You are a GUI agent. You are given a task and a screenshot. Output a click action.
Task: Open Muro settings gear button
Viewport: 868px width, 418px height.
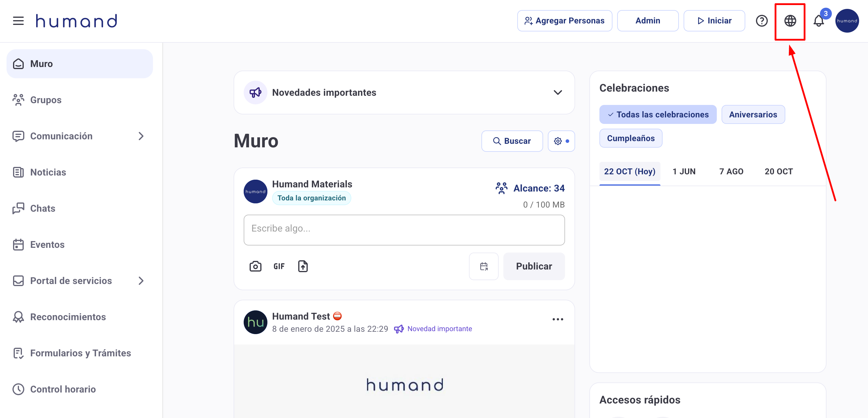561,141
